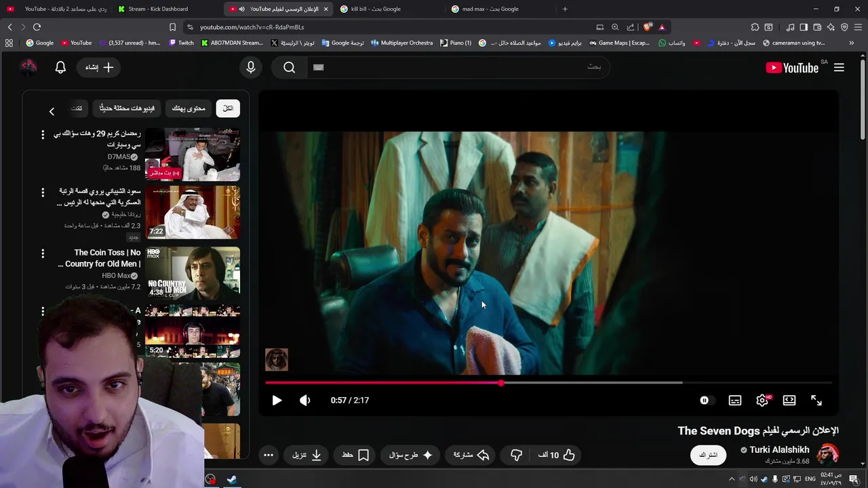Close the active YouTube trailer tab

point(325,9)
